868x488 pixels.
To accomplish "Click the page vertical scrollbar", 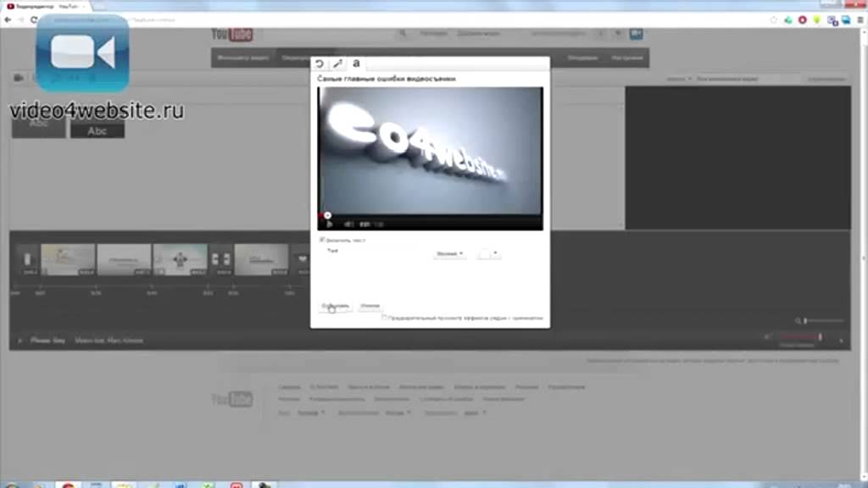I will coord(865,254).
